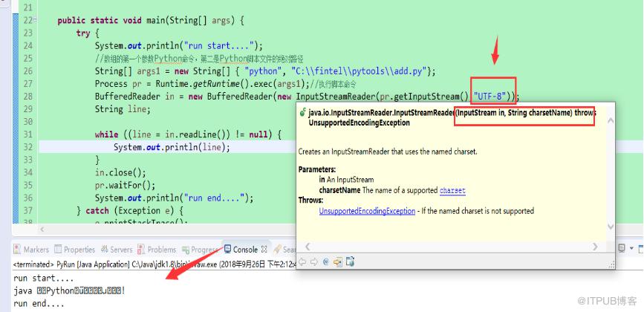Image resolution: width=644 pixels, height=312 pixels.
Task: Open the Problems tab
Action: pyautogui.click(x=157, y=250)
